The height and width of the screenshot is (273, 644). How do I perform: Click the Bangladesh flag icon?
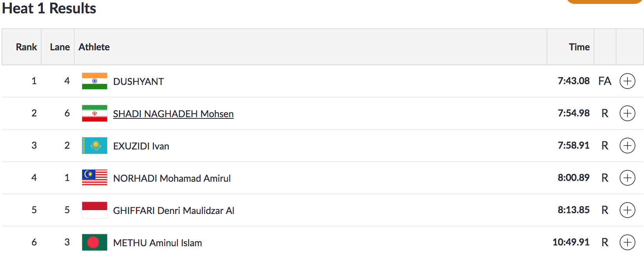(94, 242)
